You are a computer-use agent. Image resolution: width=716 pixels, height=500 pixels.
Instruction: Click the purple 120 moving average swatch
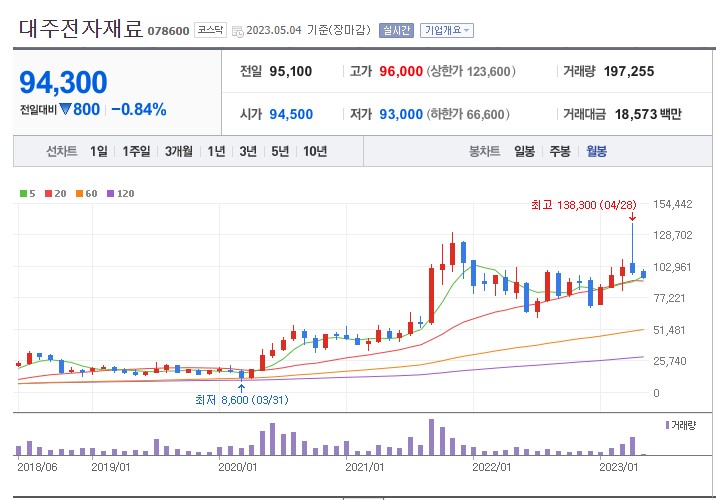click(110, 194)
